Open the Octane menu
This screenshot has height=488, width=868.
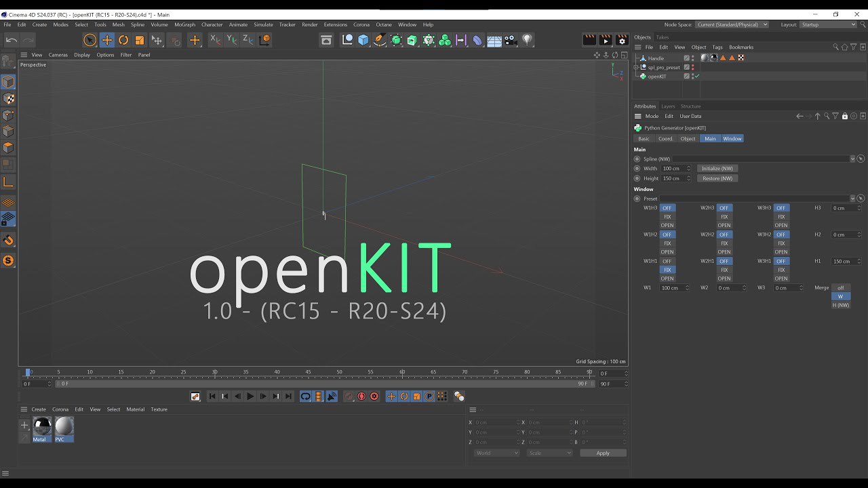pyautogui.click(x=384, y=24)
